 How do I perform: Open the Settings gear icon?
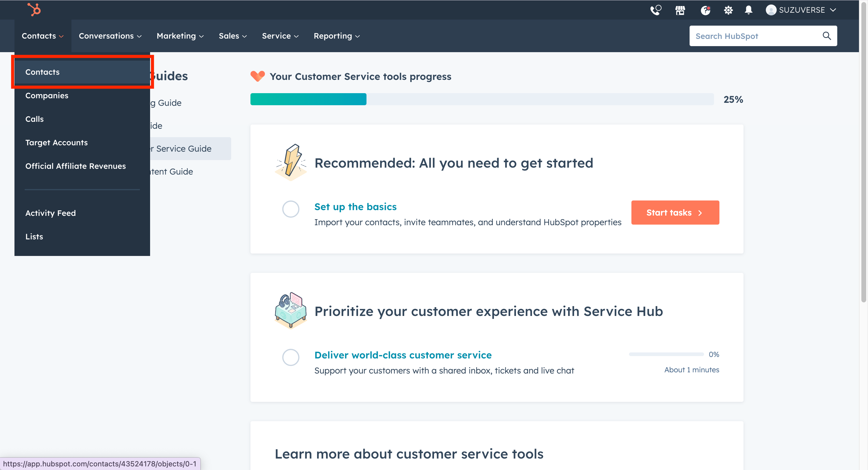coord(728,10)
